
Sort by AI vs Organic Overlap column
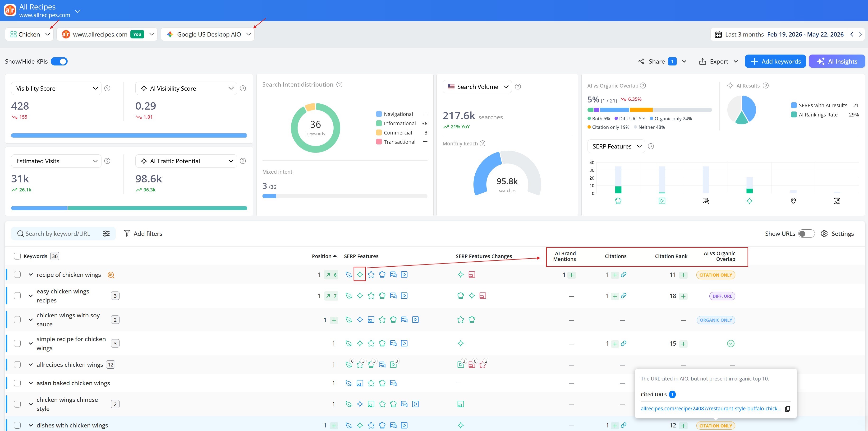click(x=719, y=256)
